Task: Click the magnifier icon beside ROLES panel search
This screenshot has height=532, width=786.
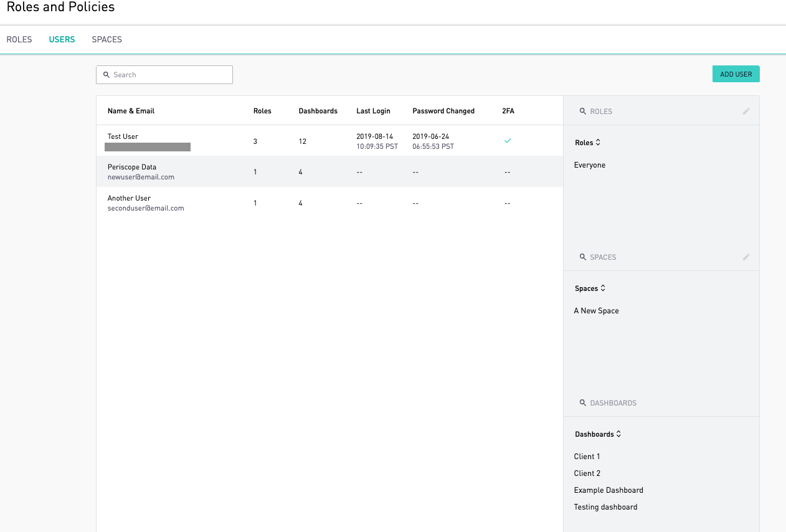Action: click(583, 112)
